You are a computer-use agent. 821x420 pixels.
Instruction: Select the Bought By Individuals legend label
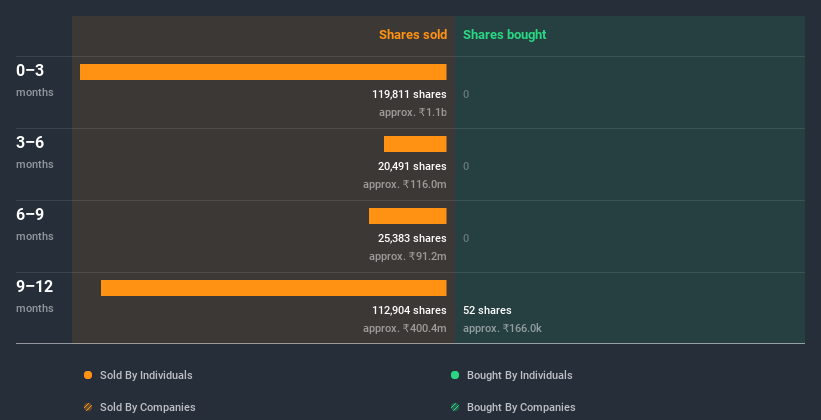(519, 375)
